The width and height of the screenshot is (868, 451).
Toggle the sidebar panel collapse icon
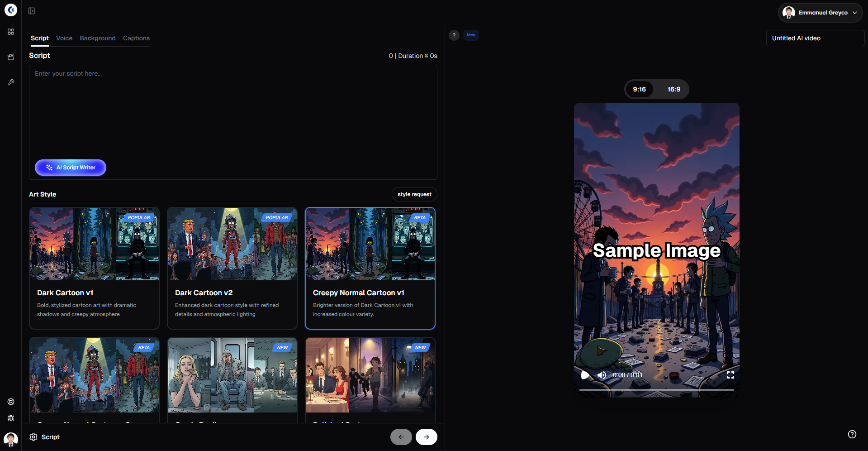coord(32,11)
